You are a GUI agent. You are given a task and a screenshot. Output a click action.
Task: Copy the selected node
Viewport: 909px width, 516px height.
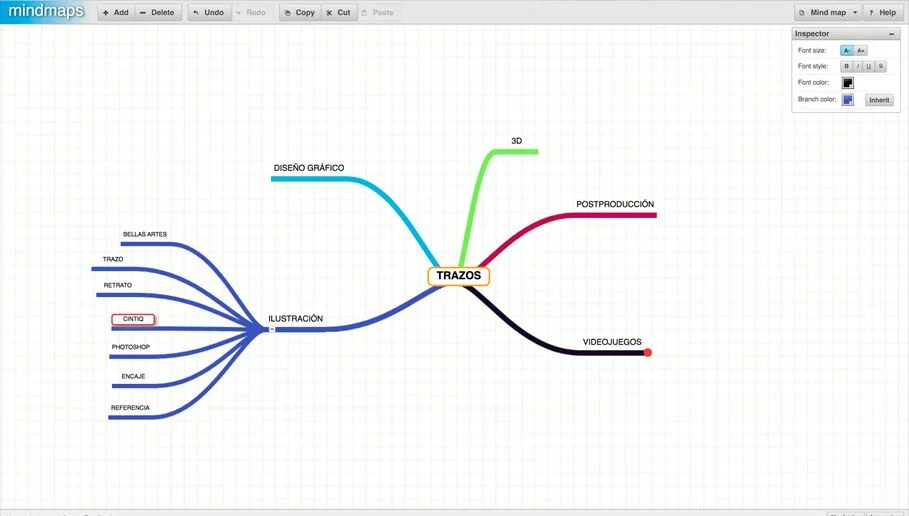[298, 13]
